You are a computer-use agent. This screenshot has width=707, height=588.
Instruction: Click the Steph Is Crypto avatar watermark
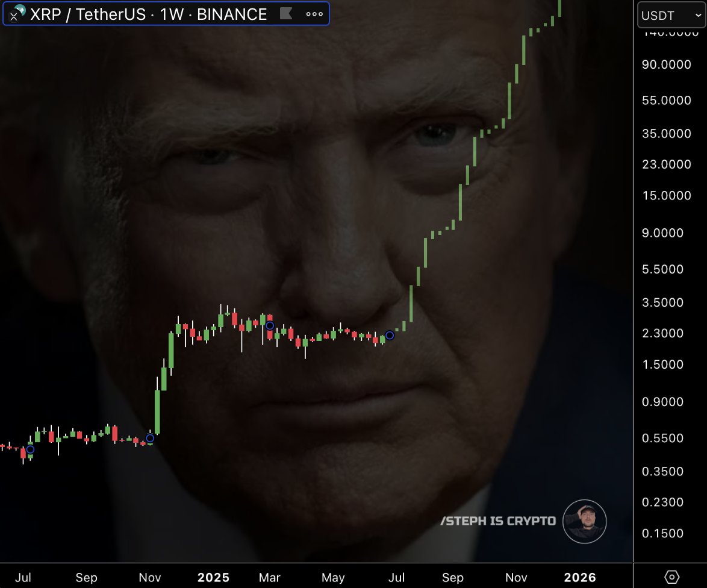point(584,521)
